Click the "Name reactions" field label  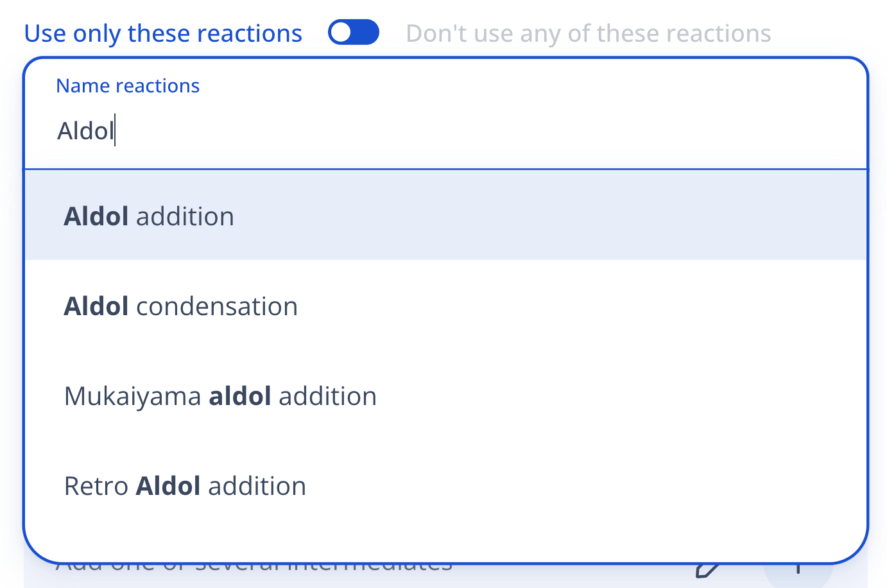click(x=128, y=86)
